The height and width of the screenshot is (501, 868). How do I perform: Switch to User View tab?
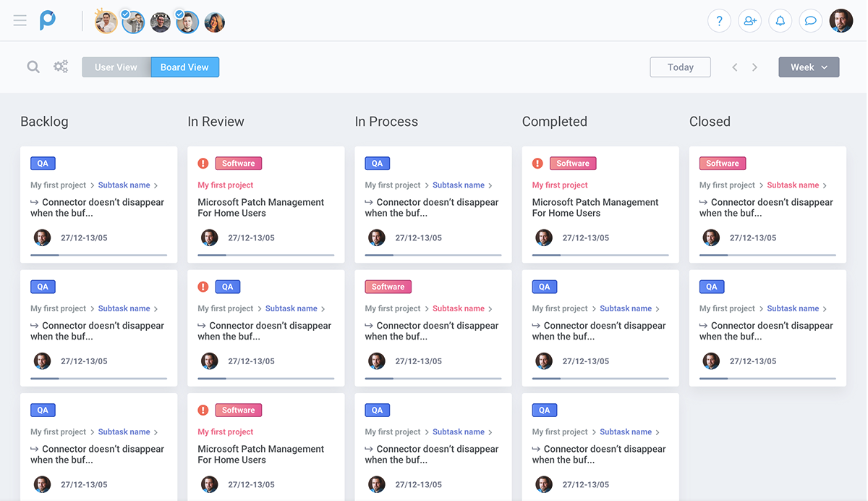point(116,67)
